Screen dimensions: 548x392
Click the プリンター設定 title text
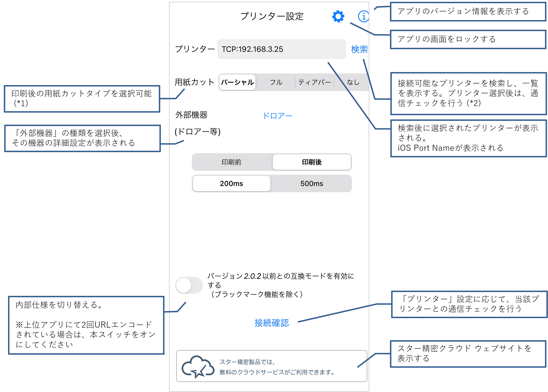(272, 16)
